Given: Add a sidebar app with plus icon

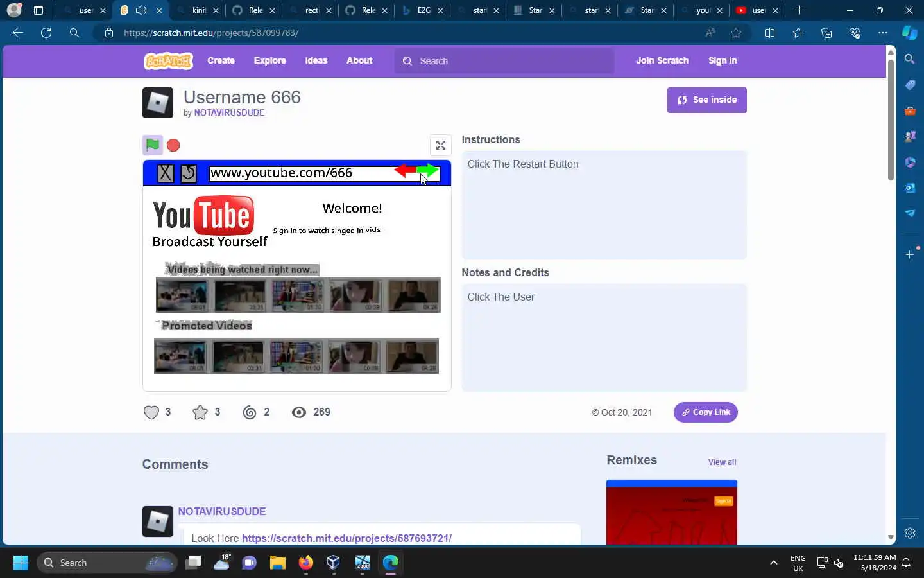Looking at the screenshot, I should point(909,255).
